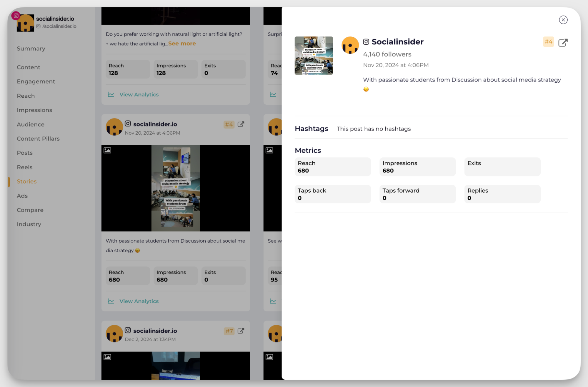This screenshot has width=588, height=387.
Task: Open the story thumbnail in details panel
Action: (x=314, y=56)
